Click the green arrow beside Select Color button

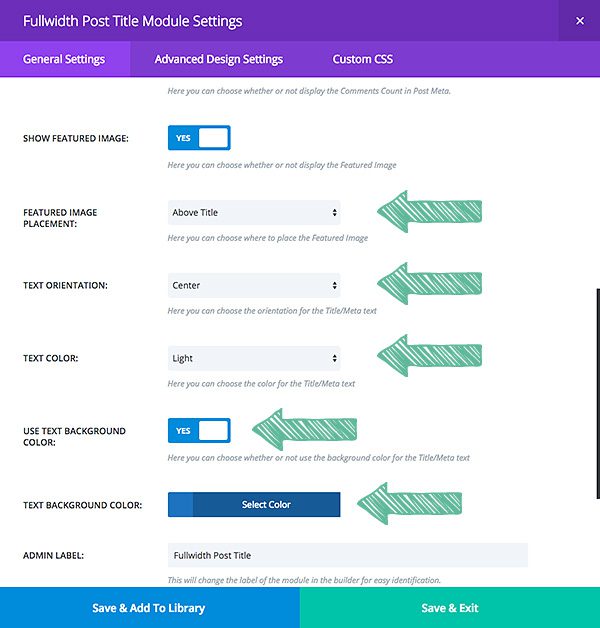[410, 504]
